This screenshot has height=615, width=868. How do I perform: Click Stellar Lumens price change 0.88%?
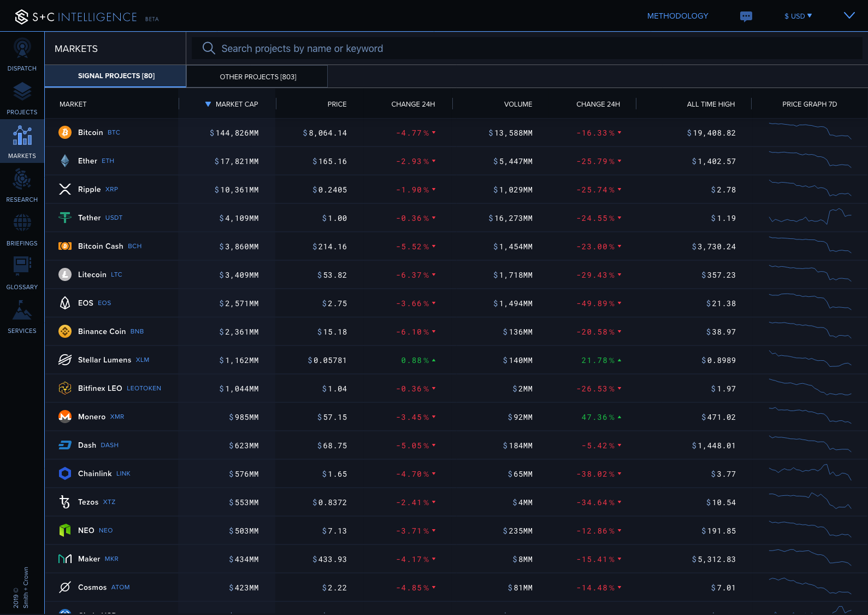418,360
